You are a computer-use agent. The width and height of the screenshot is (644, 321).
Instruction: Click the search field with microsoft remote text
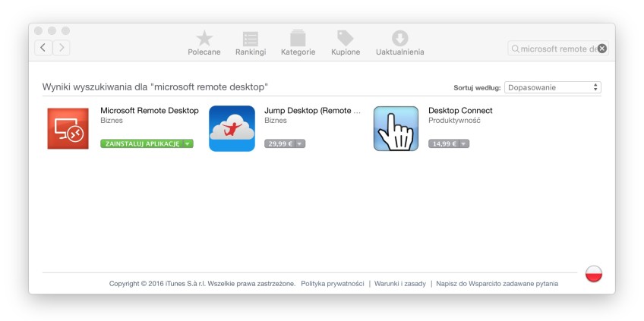pos(558,49)
